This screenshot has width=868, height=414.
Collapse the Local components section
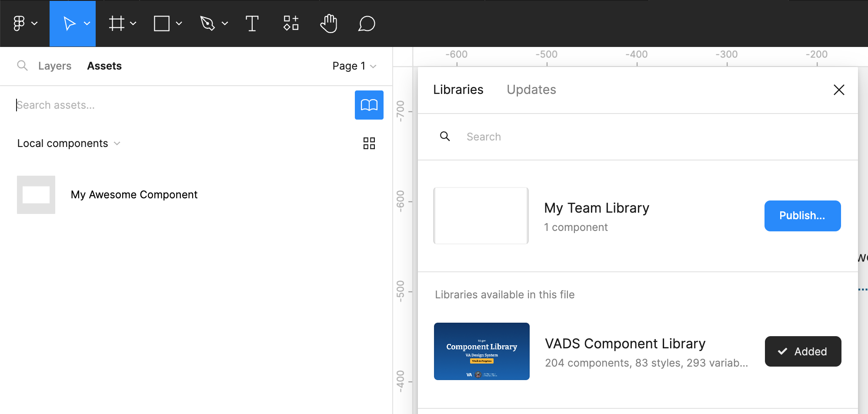(117, 143)
